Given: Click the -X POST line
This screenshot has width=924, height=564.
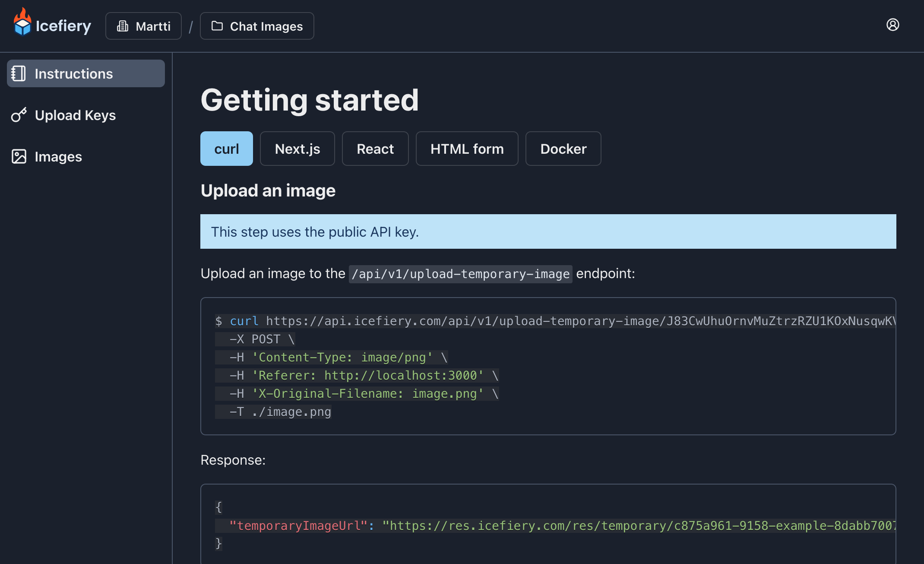Looking at the screenshot, I should pos(255,339).
